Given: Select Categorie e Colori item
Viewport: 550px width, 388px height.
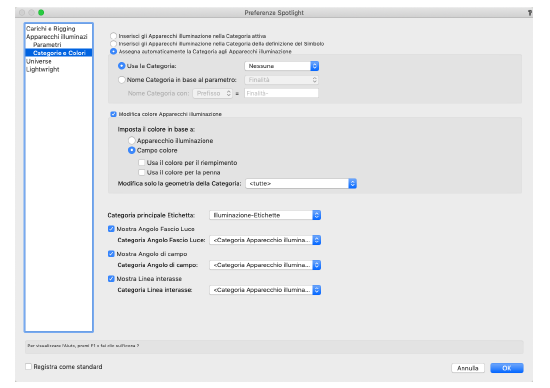Looking at the screenshot, I should [x=59, y=53].
